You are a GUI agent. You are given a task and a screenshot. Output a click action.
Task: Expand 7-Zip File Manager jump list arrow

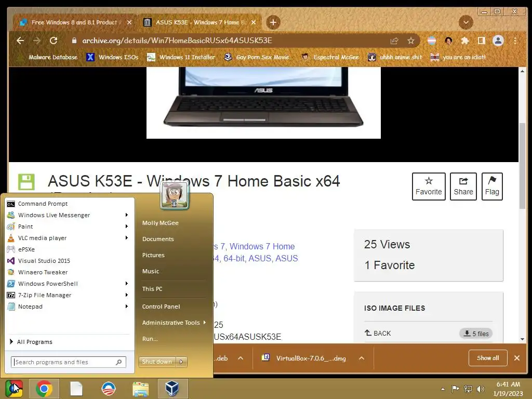tap(127, 295)
